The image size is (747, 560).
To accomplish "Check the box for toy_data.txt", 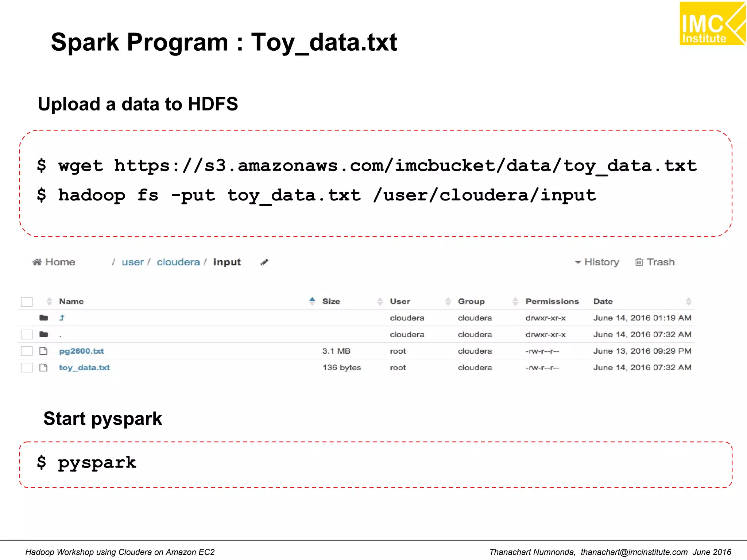I will tap(27, 367).
